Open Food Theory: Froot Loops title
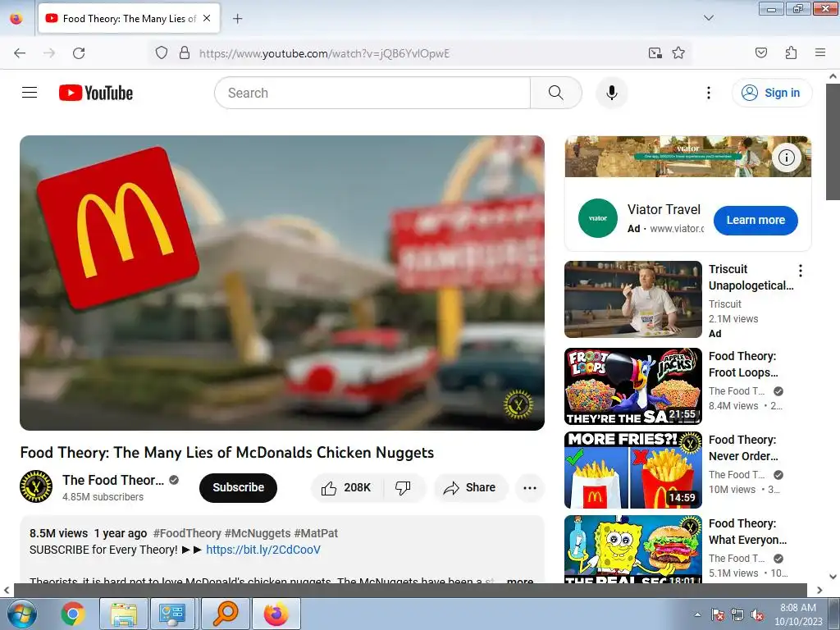Viewport: 840px width, 630px height. point(743,364)
